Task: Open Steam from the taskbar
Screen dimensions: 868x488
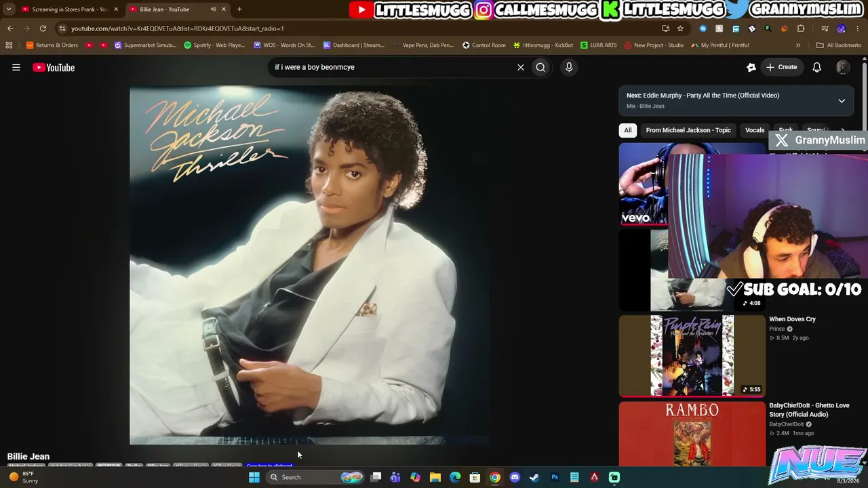Action: pos(534,477)
